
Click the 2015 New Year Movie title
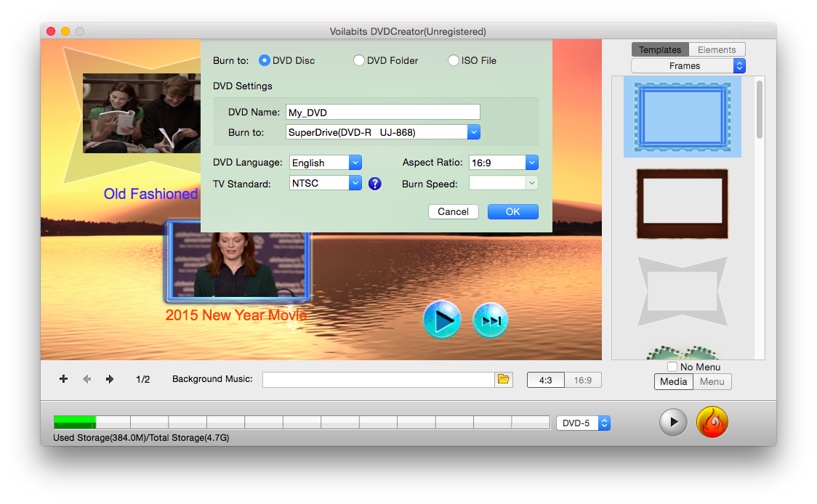(236, 315)
